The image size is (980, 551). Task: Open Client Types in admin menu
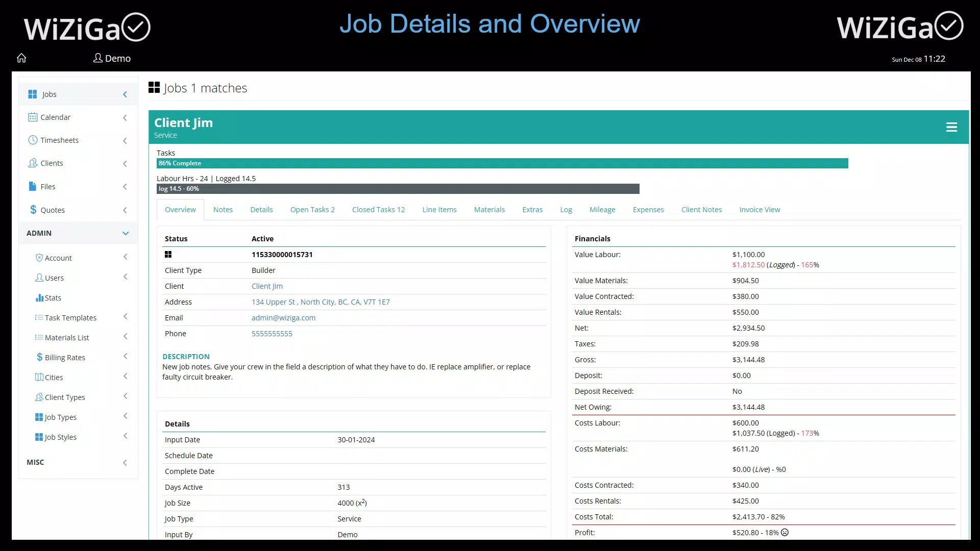coord(65,397)
